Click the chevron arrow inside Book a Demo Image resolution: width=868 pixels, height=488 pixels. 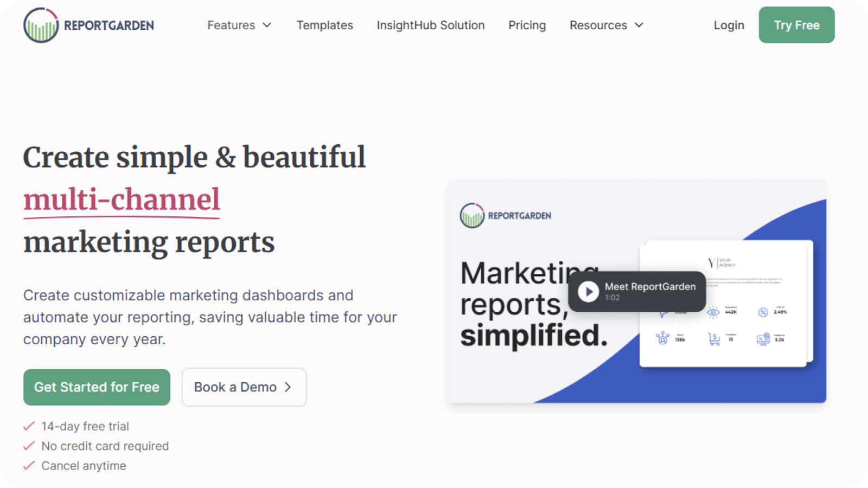pos(288,387)
